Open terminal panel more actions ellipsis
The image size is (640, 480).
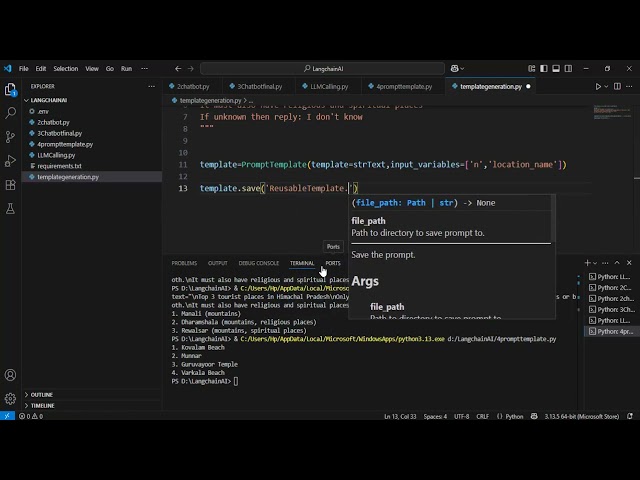coord(605,263)
